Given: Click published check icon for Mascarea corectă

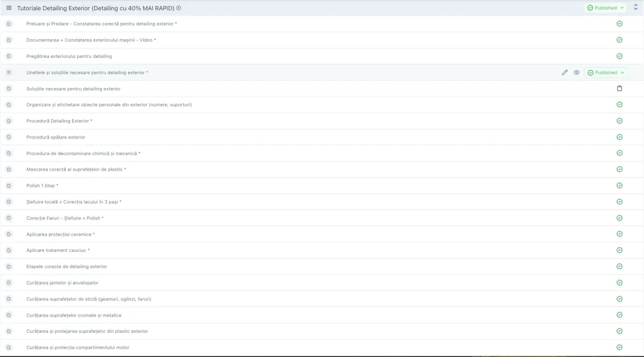Looking at the screenshot, I should pyautogui.click(x=619, y=169).
